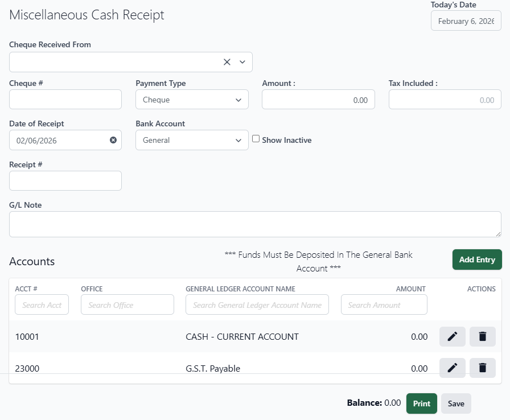Image resolution: width=510 pixels, height=420 pixels.
Task: Focus Search General Ledger Account Name box
Action: tap(257, 304)
